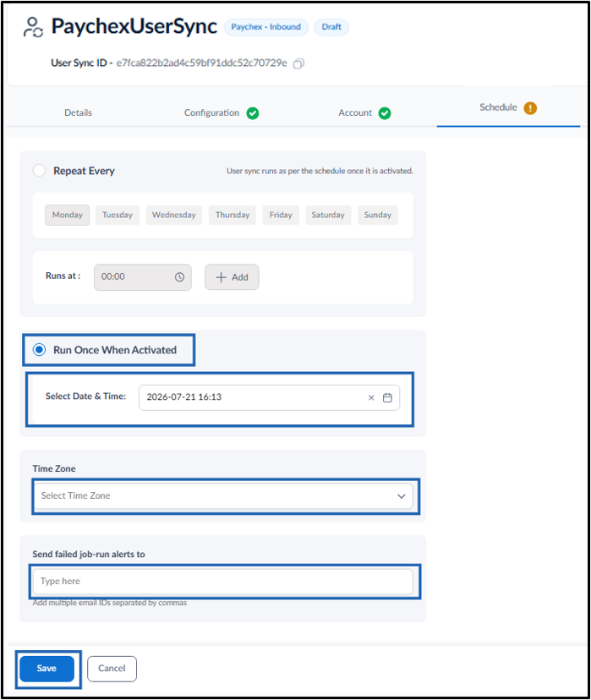
Task: Click the PaychexUserSync title
Action: [134, 26]
